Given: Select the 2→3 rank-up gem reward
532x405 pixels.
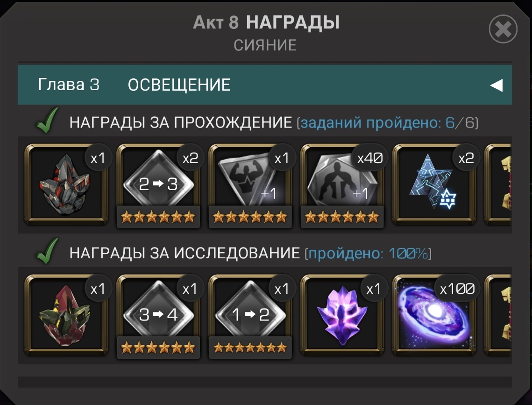Looking at the screenshot, I should [158, 185].
